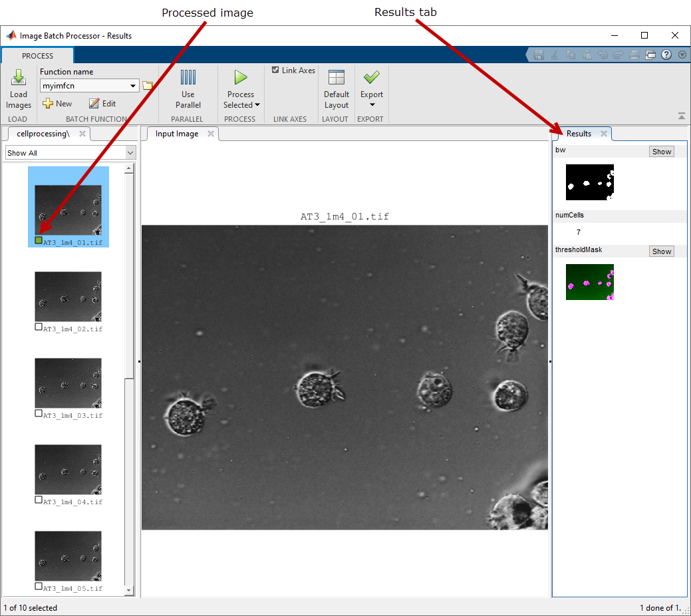This screenshot has width=691, height=616.
Task: Select the AT3_1m4_02.tif thumbnail
Action: click(x=69, y=296)
